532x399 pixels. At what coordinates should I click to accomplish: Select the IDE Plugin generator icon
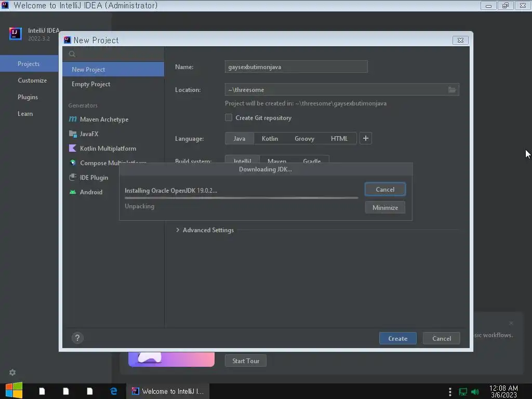(73, 178)
